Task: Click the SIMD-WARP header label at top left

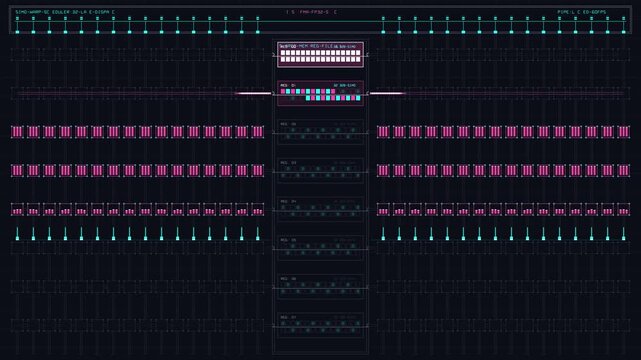Action: [65, 12]
